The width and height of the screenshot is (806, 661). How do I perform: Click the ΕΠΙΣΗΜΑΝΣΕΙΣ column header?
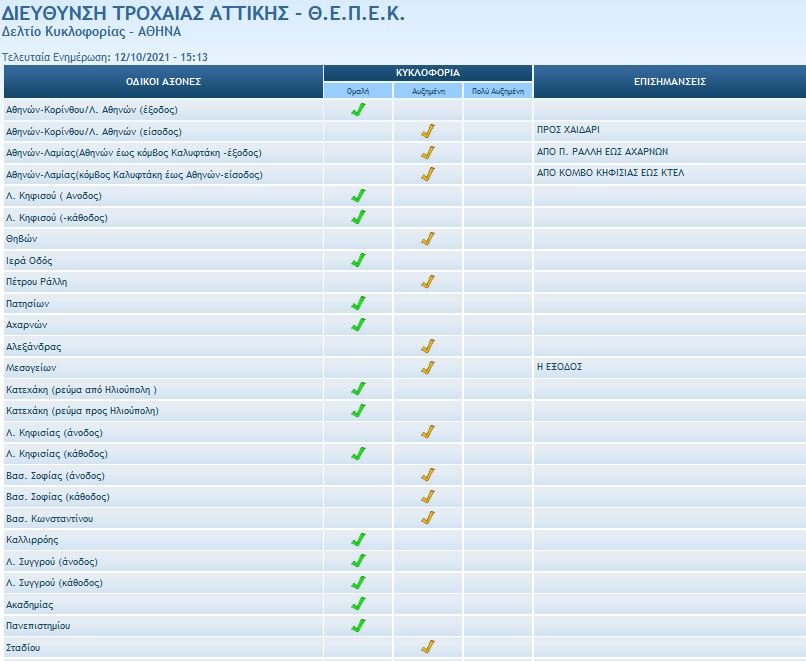pyautogui.click(x=669, y=81)
